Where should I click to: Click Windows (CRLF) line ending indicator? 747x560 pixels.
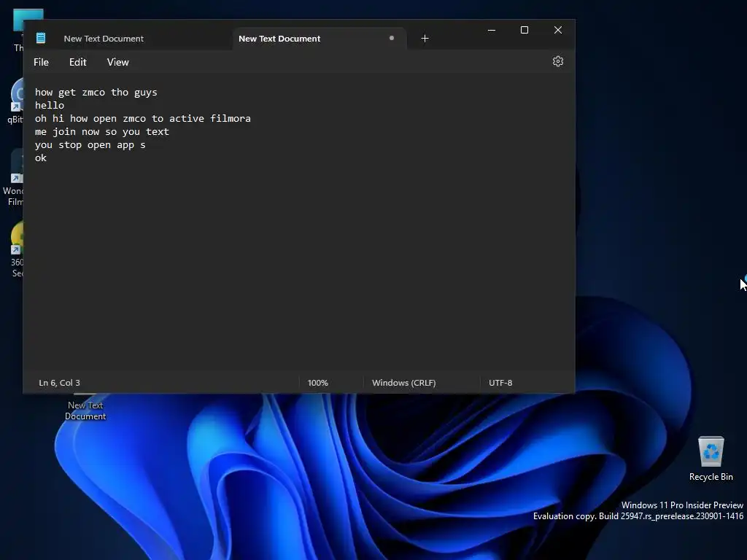tap(404, 383)
